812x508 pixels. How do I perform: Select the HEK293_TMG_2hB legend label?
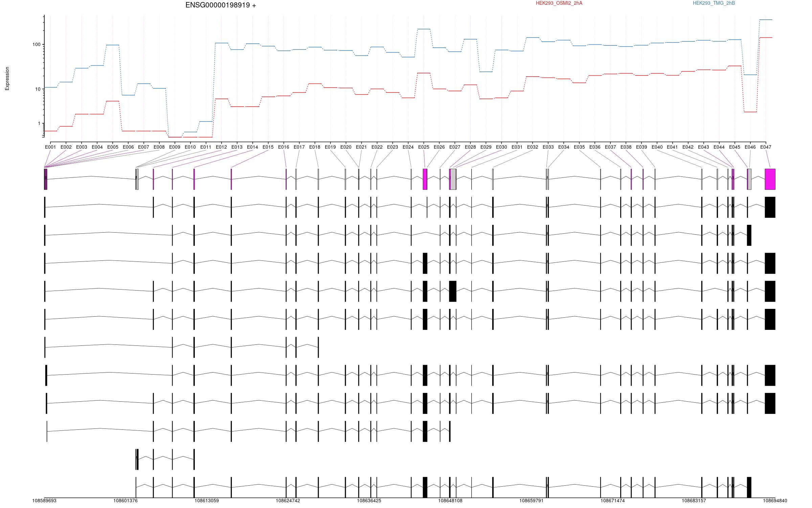click(x=714, y=3)
